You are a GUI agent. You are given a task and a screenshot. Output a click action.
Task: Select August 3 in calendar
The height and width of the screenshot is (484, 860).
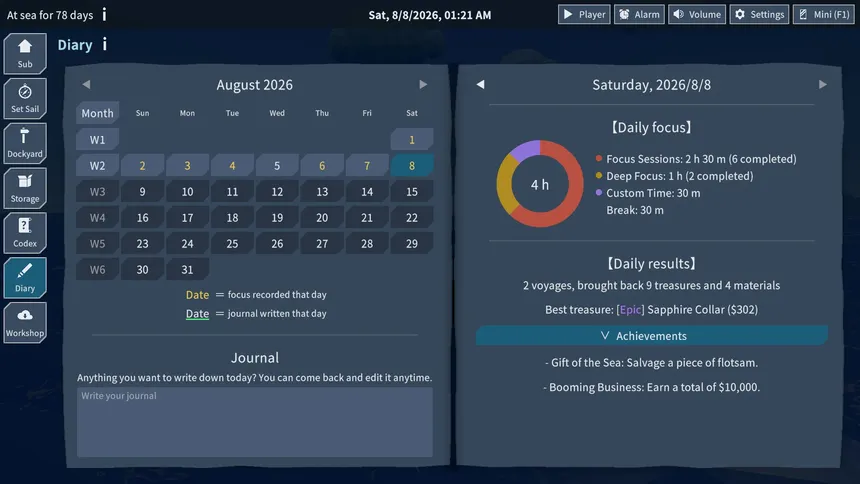point(187,166)
